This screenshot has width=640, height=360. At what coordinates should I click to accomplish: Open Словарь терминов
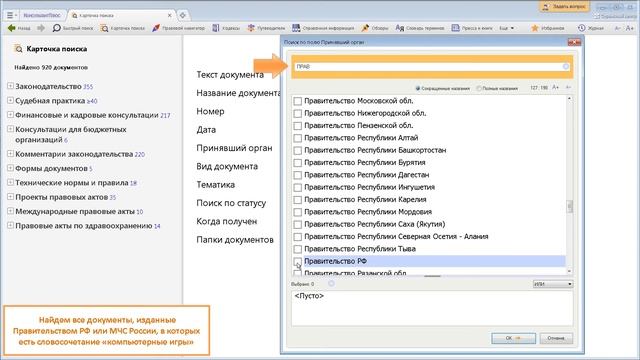click(x=420, y=28)
